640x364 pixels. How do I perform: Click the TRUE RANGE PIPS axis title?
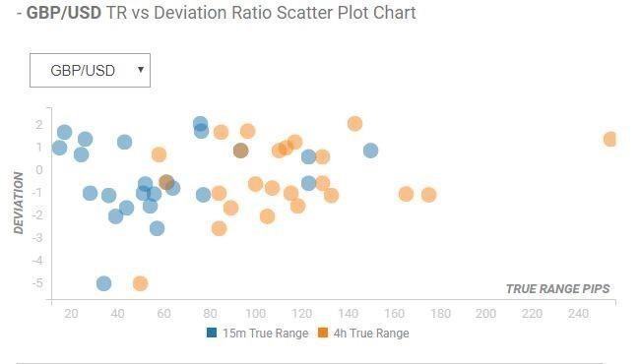click(558, 289)
